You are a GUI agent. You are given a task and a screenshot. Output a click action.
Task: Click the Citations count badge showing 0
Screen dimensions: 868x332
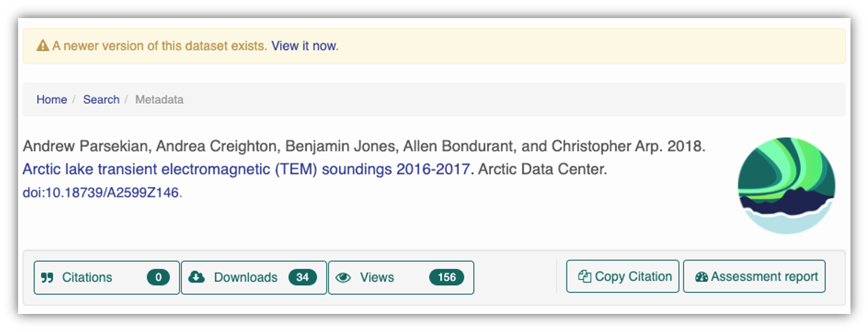(158, 278)
